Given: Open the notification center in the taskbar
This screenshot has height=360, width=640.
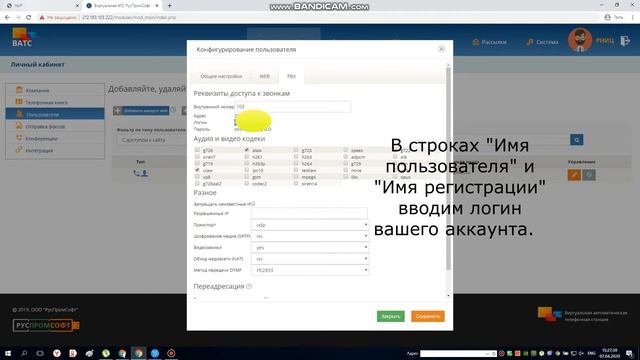Looking at the screenshot, I should (629, 353).
